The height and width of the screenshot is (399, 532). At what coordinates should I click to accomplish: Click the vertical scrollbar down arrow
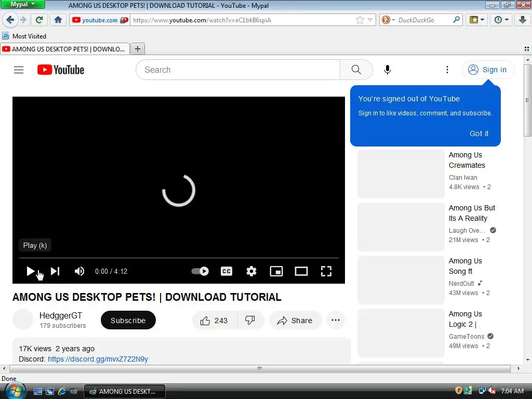528,360
